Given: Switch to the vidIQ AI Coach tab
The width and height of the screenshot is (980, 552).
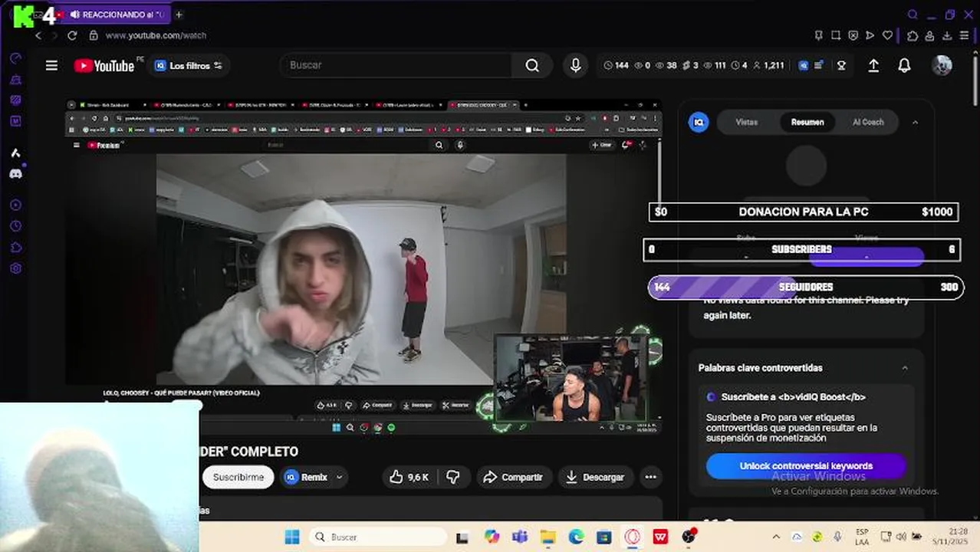Looking at the screenshot, I should [x=868, y=122].
